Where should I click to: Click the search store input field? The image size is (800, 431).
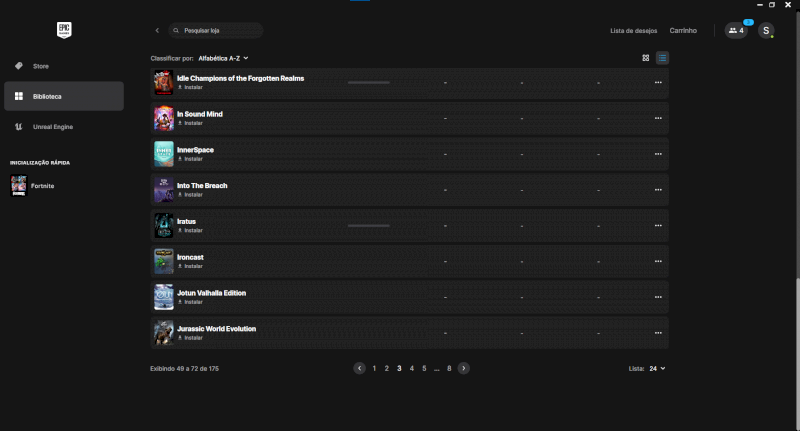click(x=218, y=31)
